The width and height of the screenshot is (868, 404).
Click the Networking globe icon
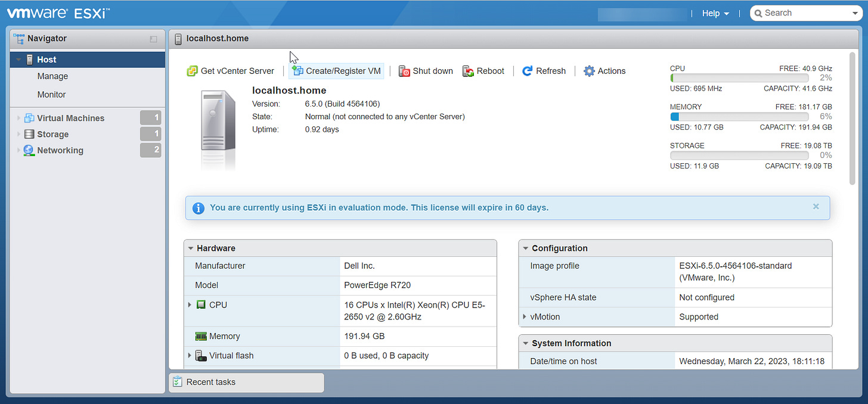point(29,150)
